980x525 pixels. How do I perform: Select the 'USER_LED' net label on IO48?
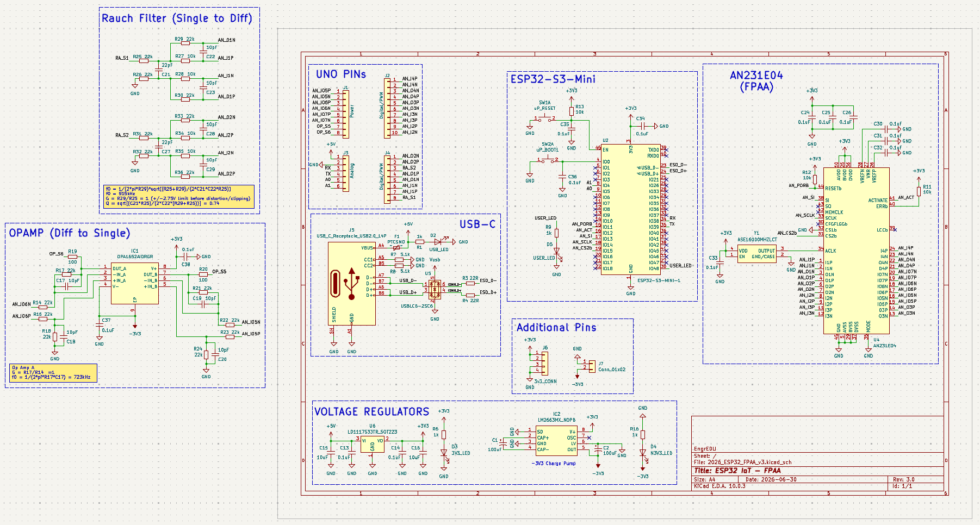680,266
